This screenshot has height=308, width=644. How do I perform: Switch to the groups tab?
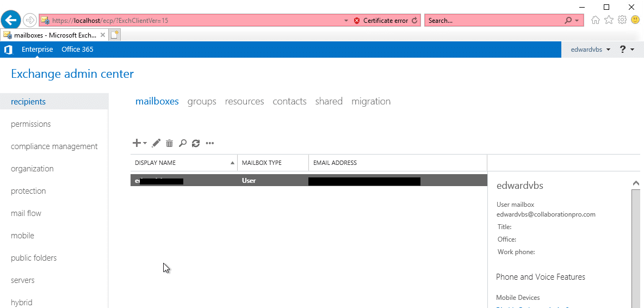(202, 101)
